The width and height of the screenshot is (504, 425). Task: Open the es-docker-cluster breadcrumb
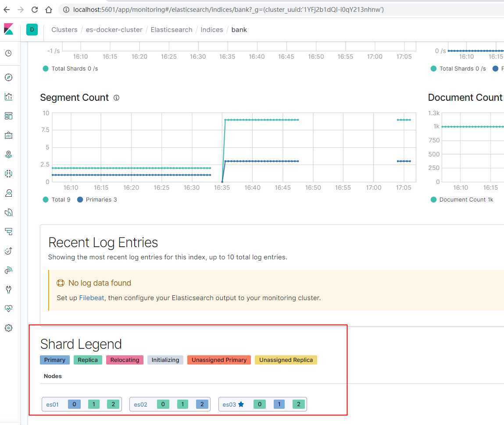click(x=114, y=29)
